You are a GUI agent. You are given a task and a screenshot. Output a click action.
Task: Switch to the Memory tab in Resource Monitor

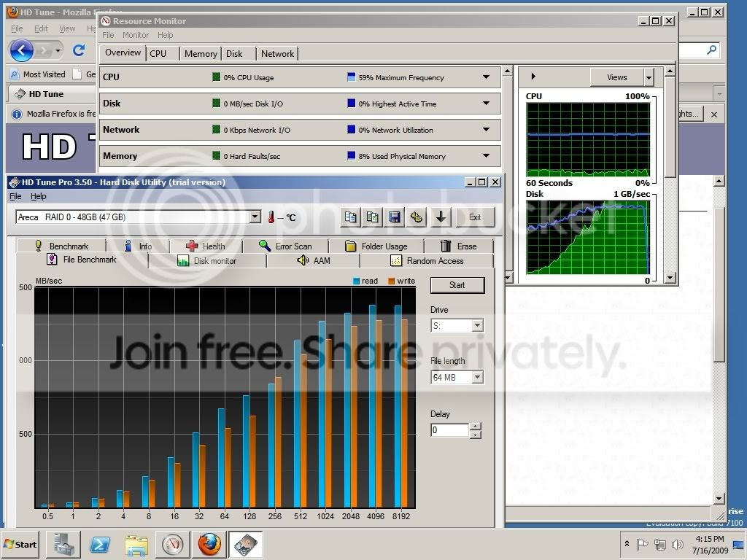200,53
